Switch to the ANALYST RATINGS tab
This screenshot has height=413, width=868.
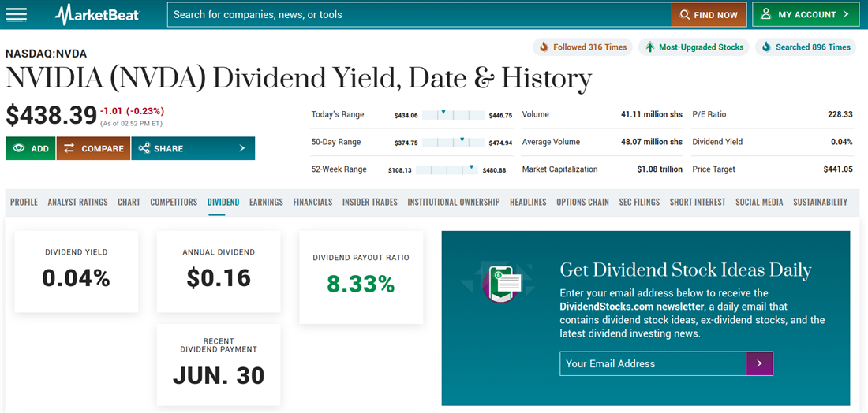[77, 203]
